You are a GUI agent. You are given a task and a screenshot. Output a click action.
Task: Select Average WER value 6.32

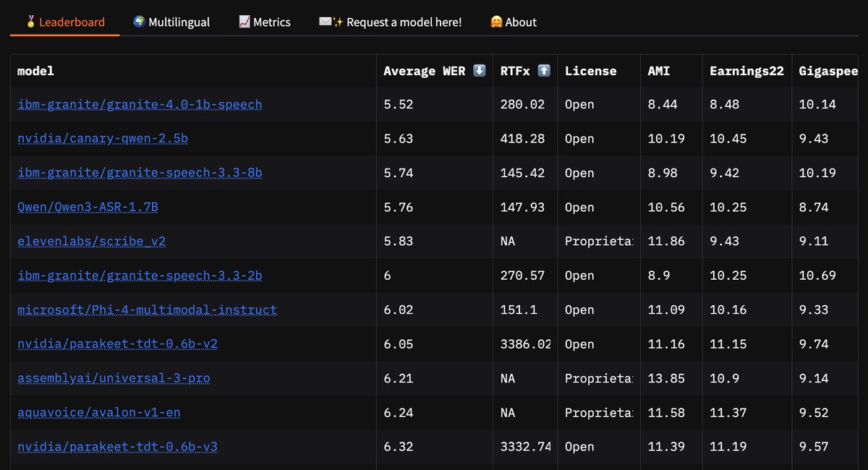click(398, 447)
